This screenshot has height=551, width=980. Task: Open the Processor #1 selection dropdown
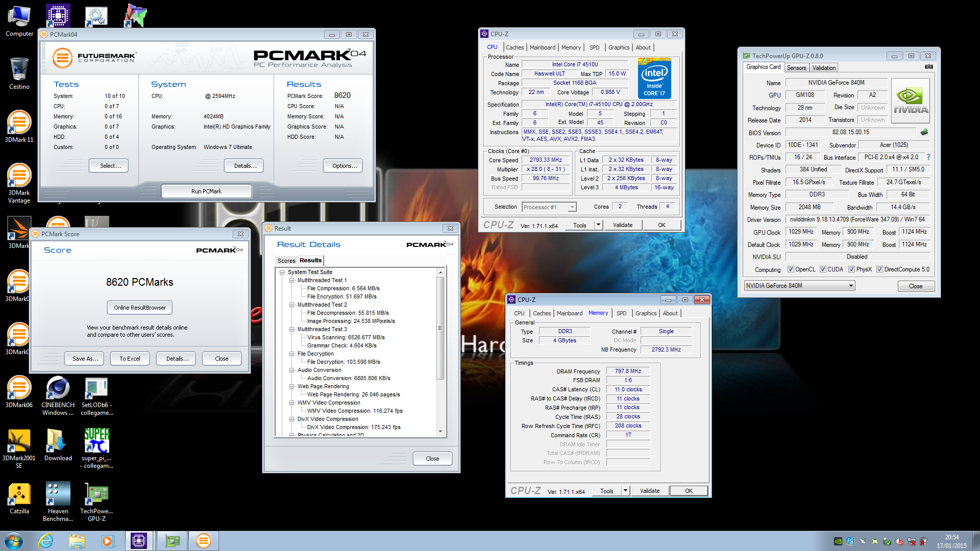click(x=549, y=207)
